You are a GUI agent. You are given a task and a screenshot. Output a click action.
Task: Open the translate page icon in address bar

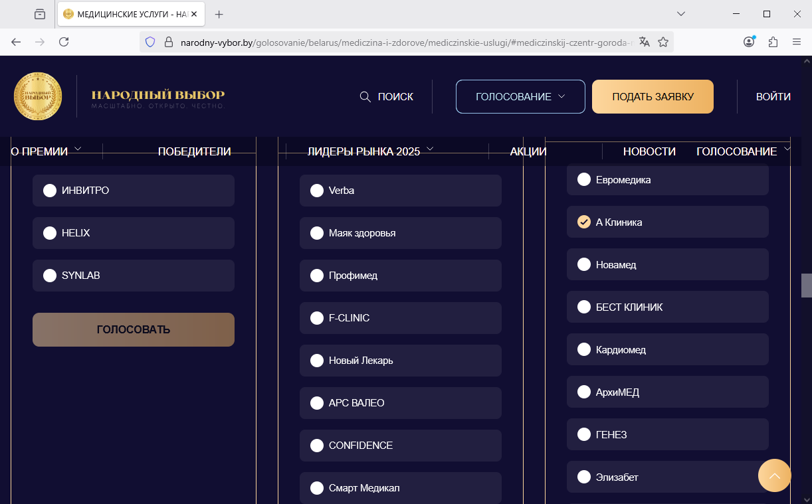pyautogui.click(x=644, y=42)
